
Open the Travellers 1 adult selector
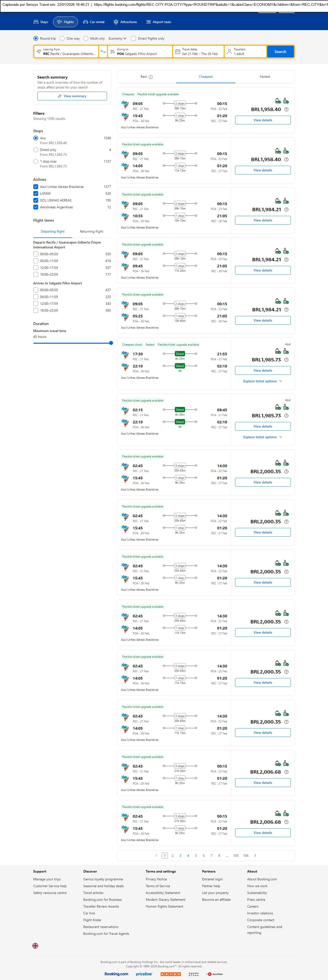[x=245, y=52]
